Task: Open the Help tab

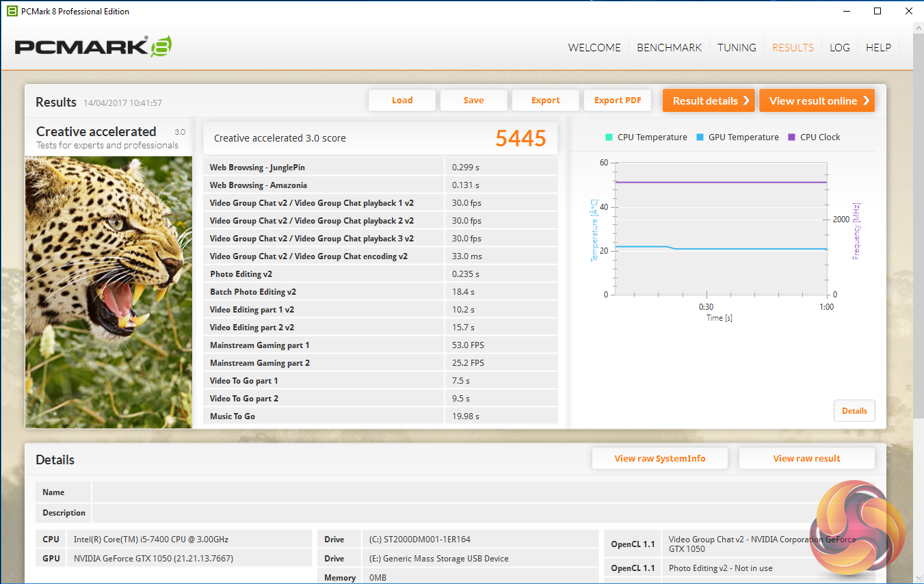Action: (x=878, y=48)
